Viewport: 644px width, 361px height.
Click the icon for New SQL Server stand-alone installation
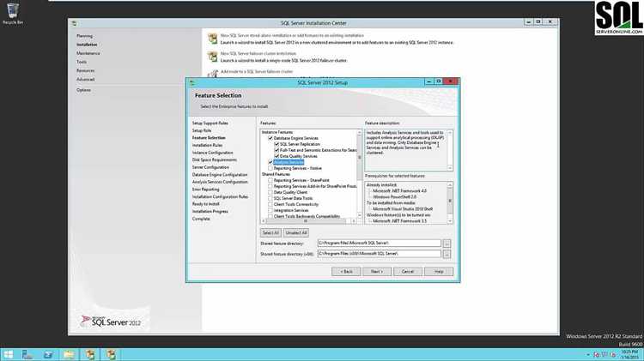[212, 39]
